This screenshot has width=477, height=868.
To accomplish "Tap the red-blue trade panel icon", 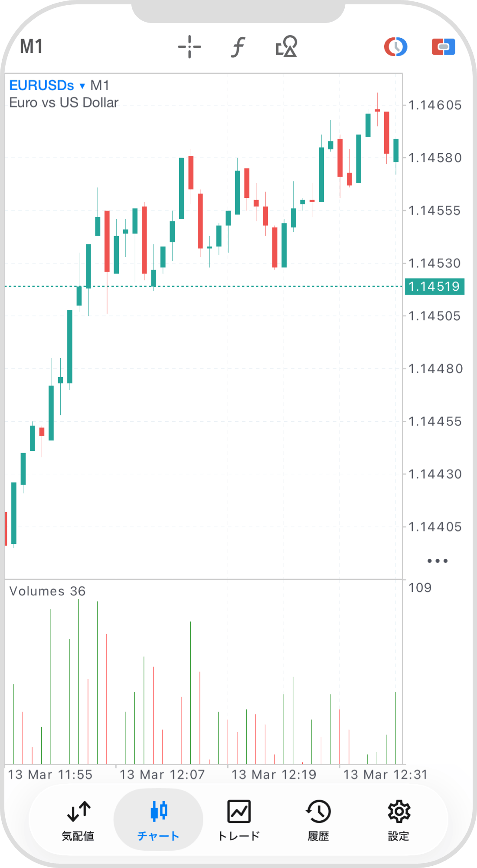I will pyautogui.click(x=443, y=47).
